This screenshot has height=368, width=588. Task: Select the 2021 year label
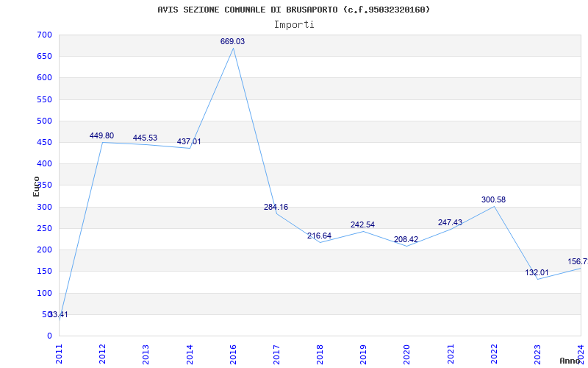point(451,354)
